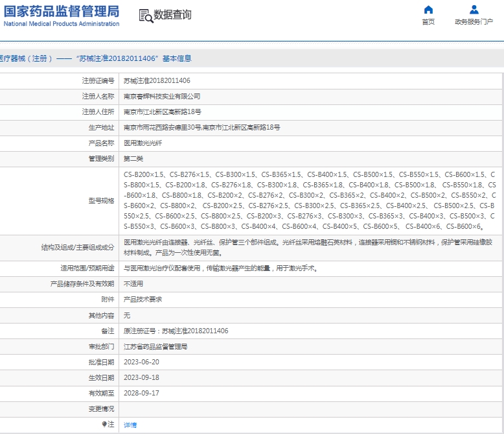
Task: Select product name 医用激光光纤
Action: (143, 143)
